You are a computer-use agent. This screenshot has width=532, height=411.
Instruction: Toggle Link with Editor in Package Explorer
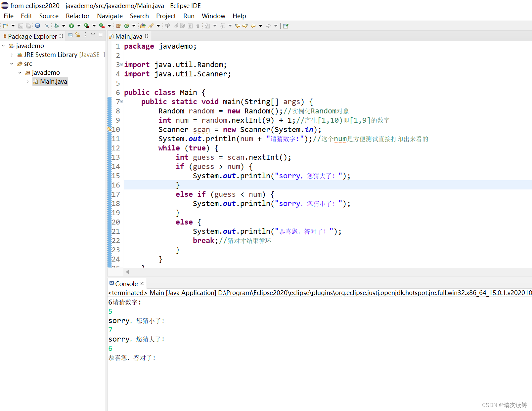click(x=78, y=35)
